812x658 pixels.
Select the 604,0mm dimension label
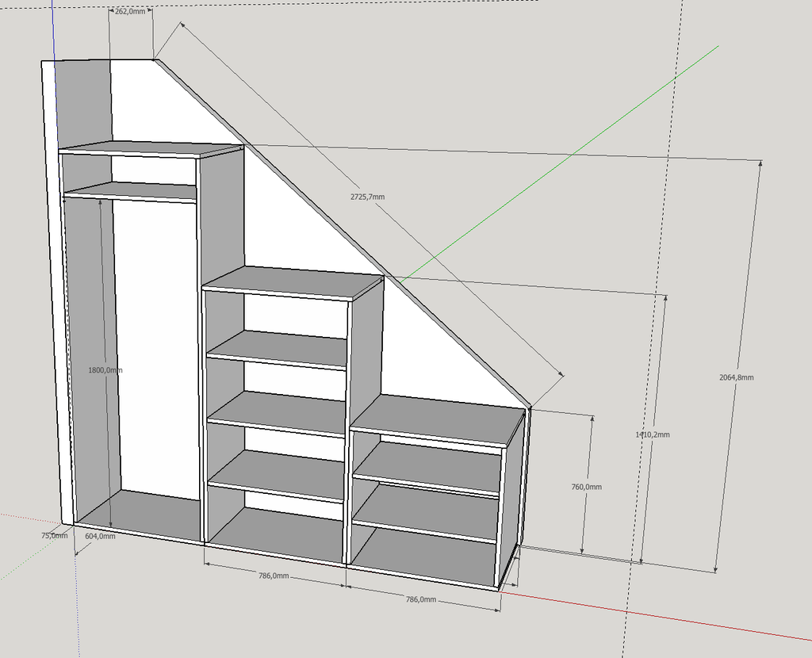pos(100,537)
